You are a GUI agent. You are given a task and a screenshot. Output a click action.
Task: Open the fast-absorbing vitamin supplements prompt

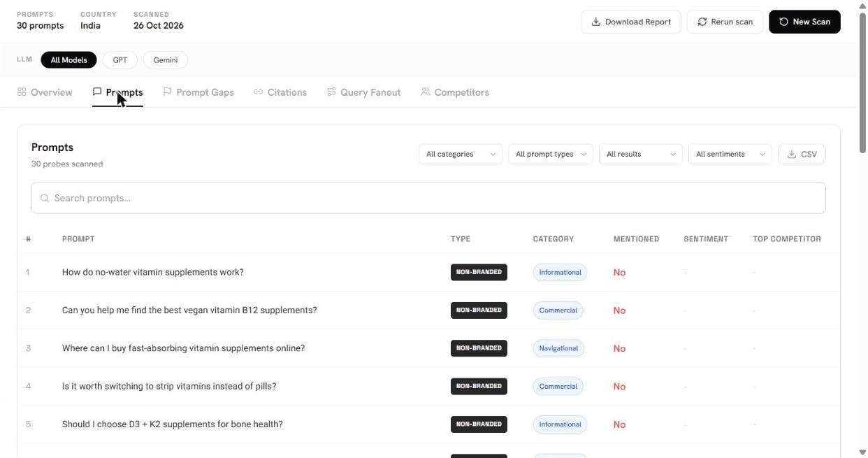[183, 348]
